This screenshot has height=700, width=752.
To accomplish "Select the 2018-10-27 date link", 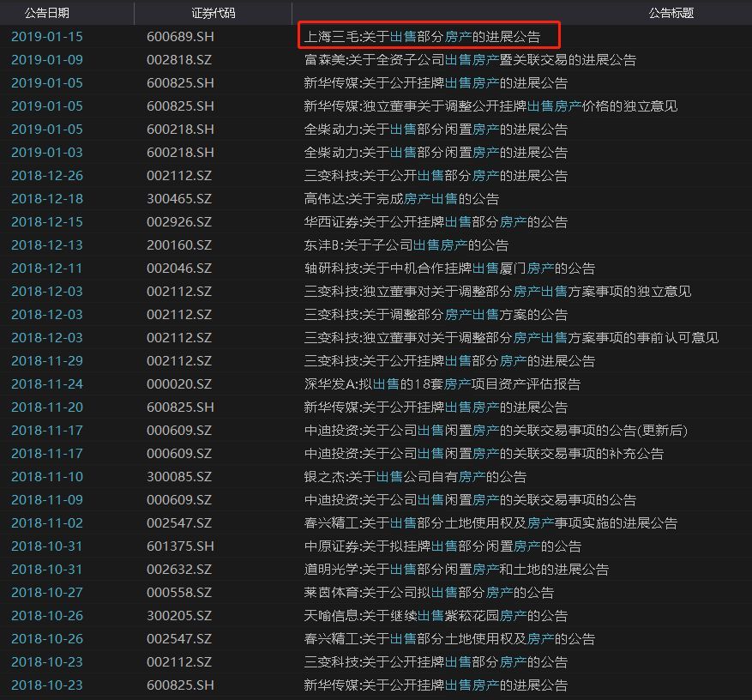I will 47,593.
